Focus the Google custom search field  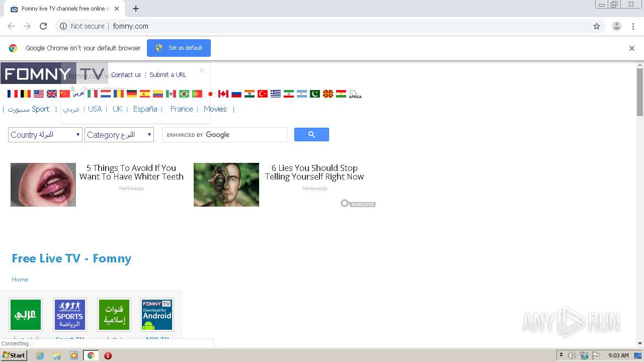point(224,135)
